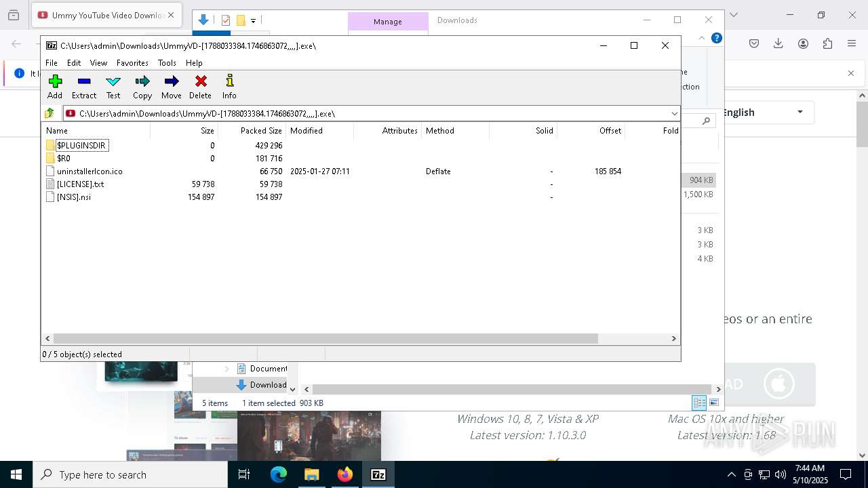Select the Copy toolbar icon
The width and height of the screenshot is (868, 488).
coord(142,87)
